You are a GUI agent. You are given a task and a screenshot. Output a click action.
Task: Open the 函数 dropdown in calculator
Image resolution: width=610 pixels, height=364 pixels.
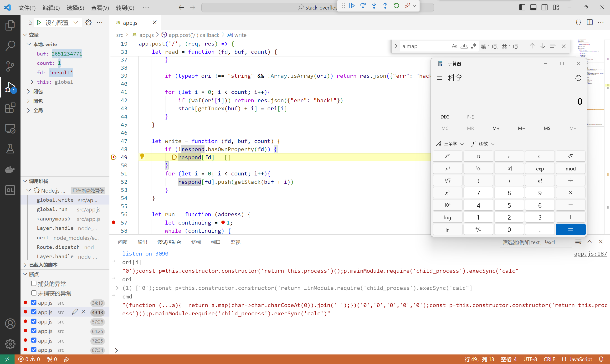point(483,144)
